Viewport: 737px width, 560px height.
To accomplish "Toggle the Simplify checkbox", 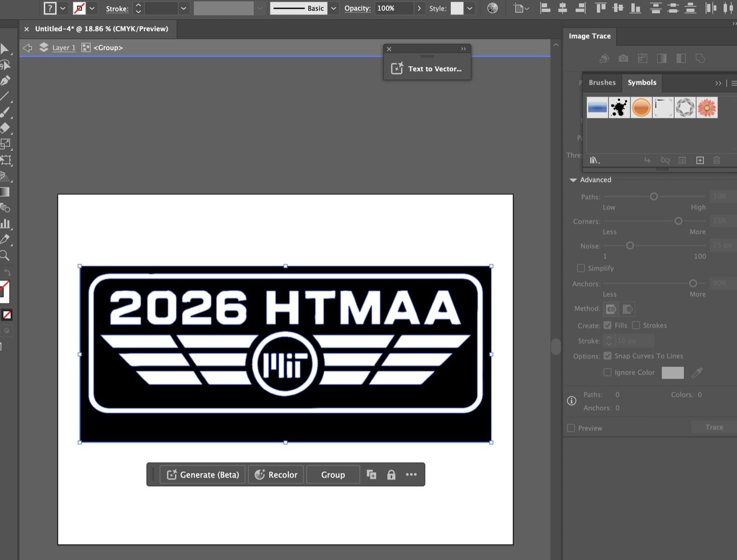I will [581, 268].
